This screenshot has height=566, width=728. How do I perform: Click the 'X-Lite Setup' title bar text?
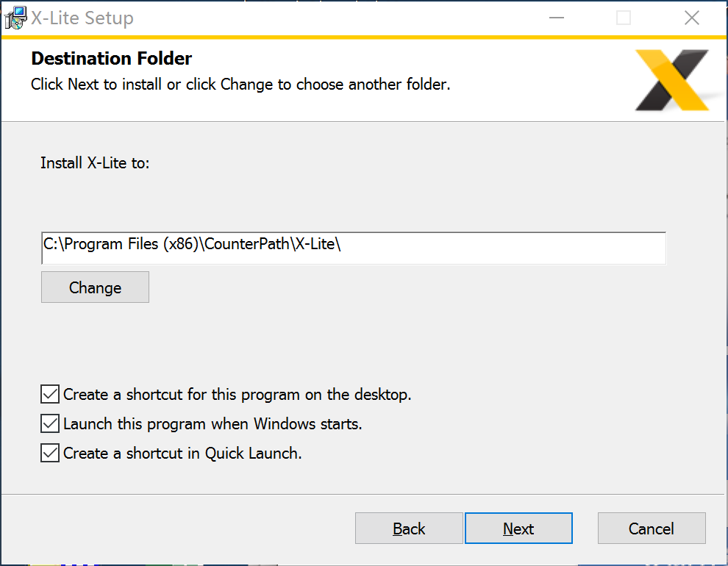82,18
